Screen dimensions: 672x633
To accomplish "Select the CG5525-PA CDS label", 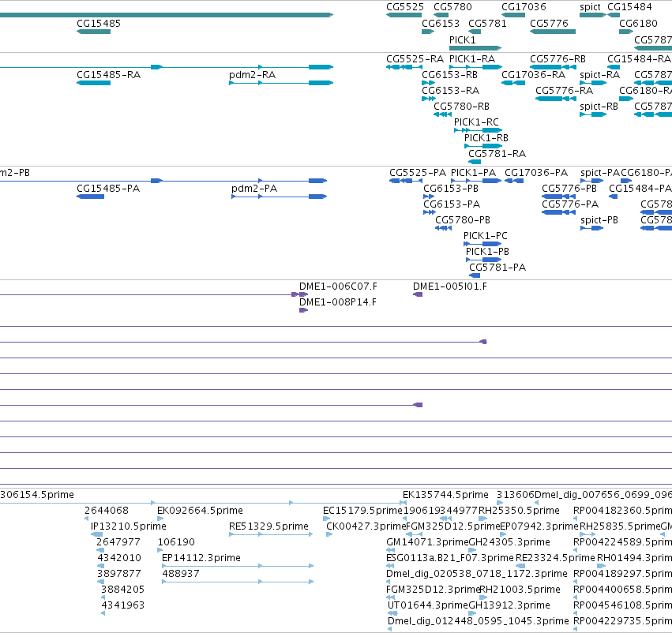I will [x=418, y=173].
